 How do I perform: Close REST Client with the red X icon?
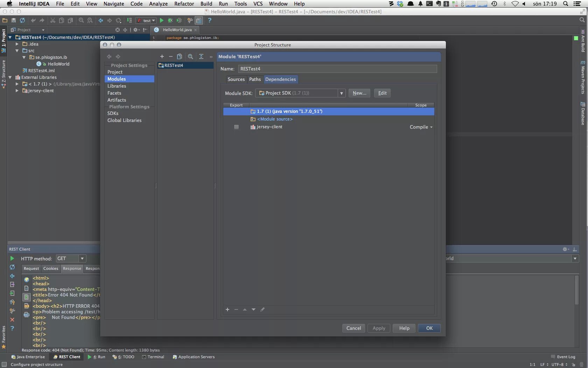[x=12, y=320]
